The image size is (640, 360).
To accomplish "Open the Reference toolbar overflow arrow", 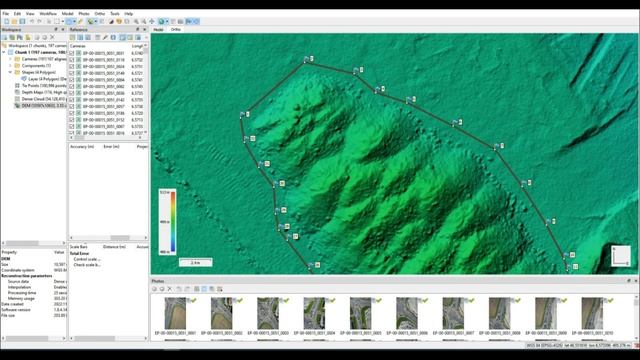I will click(x=146, y=37).
